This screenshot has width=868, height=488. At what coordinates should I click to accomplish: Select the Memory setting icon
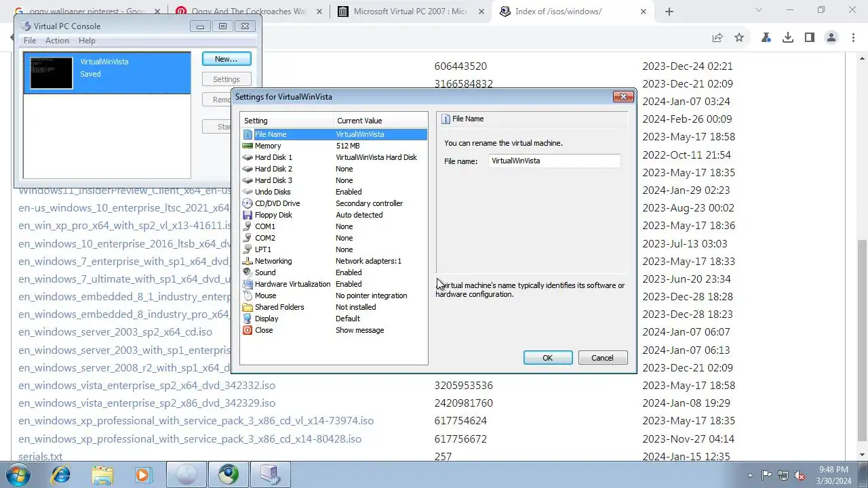(248, 146)
